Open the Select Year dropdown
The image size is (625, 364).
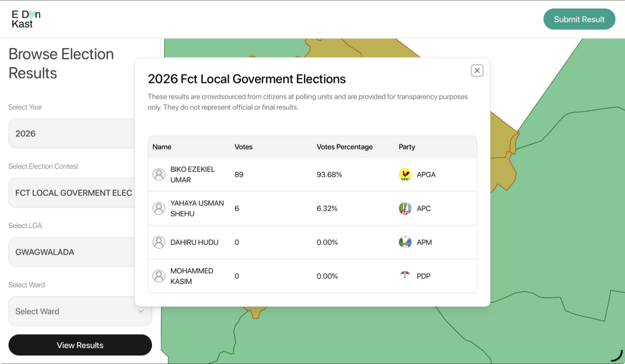[x=72, y=134]
